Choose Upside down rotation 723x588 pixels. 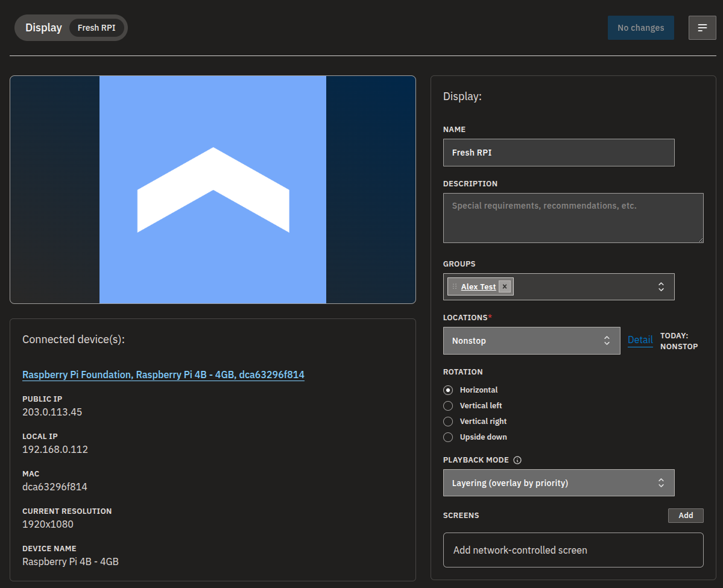coord(448,437)
